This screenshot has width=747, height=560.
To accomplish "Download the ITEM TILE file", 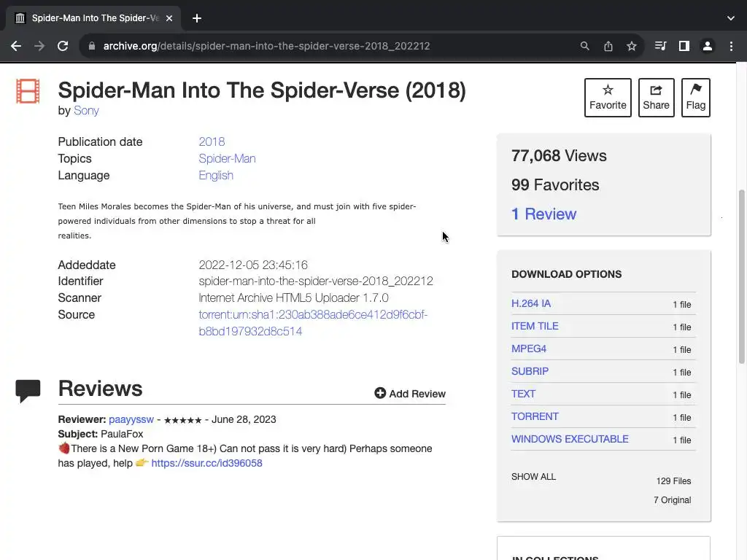I will 535,326.
